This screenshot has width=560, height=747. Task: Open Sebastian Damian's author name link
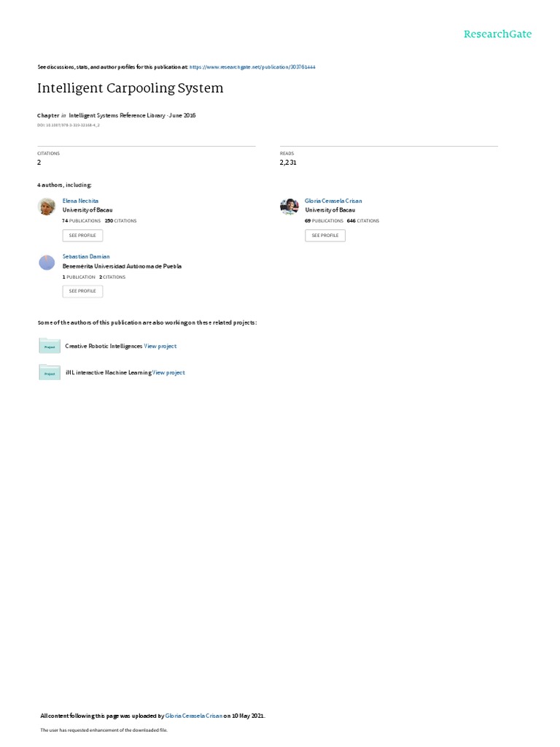86,257
